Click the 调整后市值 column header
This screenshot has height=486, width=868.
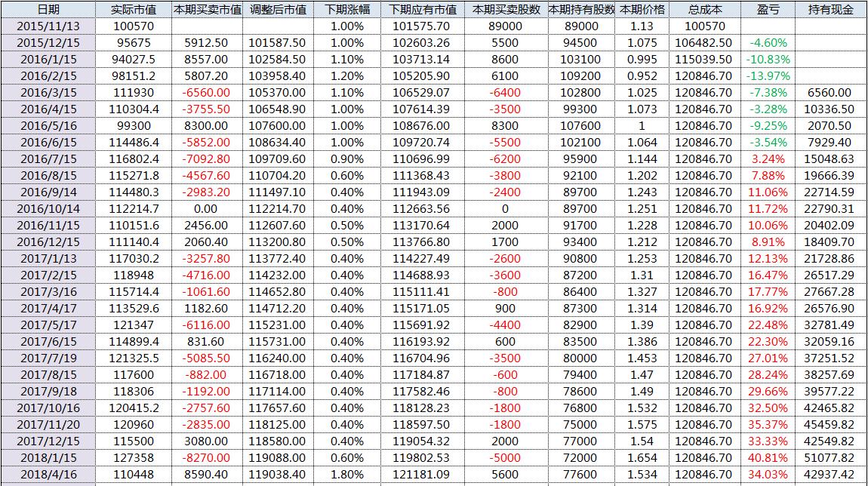(x=278, y=9)
